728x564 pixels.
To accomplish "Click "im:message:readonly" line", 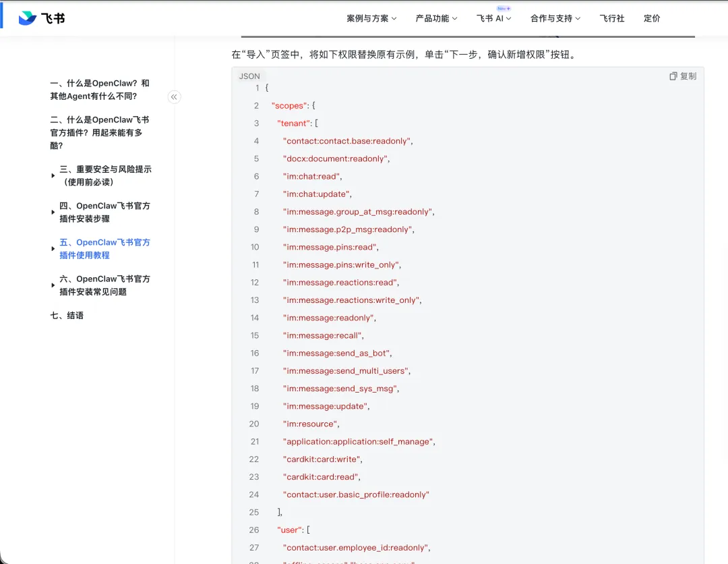I will click(x=329, y=318).
